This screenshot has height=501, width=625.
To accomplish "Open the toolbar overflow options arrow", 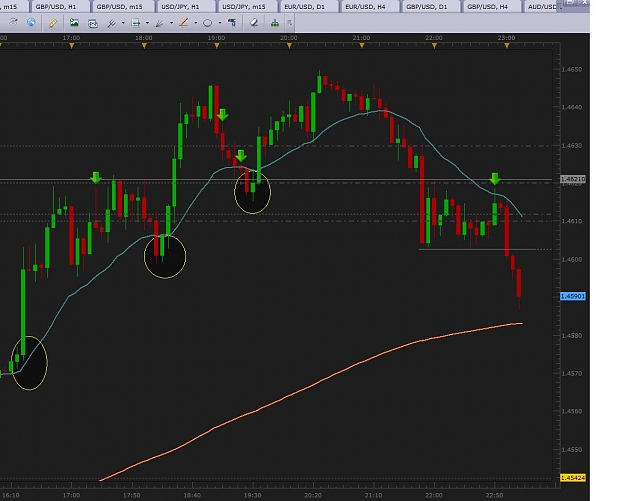I will (290, 23).
